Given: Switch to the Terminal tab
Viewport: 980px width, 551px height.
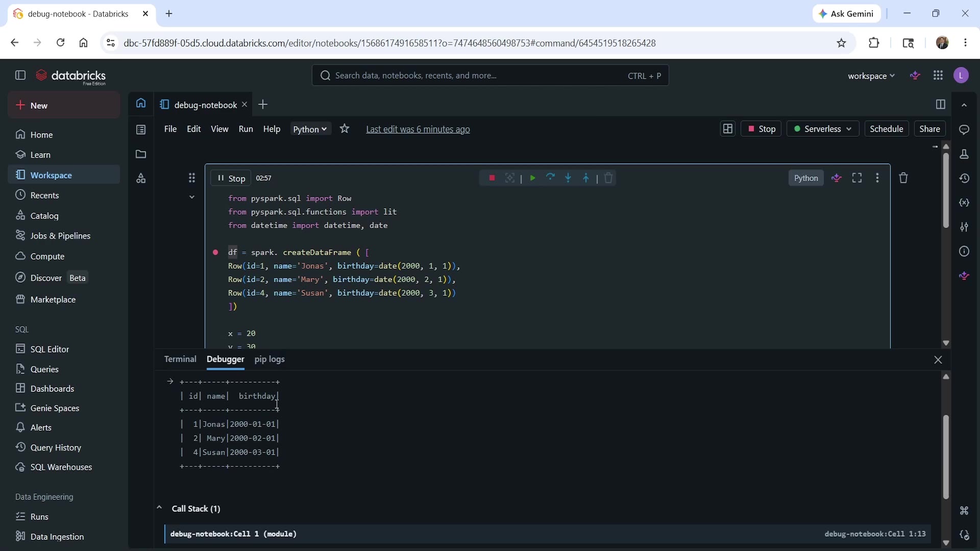Looking at the screenshot, I should coord(180,359).
